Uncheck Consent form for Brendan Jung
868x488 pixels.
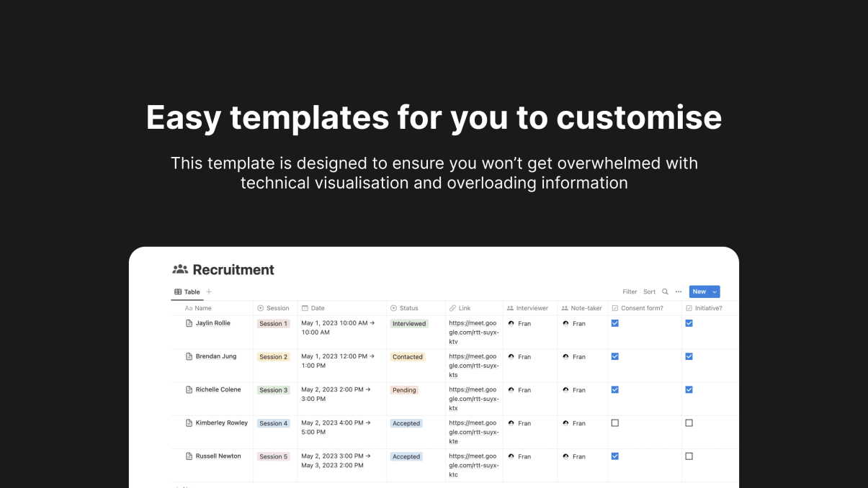point(615,356)
